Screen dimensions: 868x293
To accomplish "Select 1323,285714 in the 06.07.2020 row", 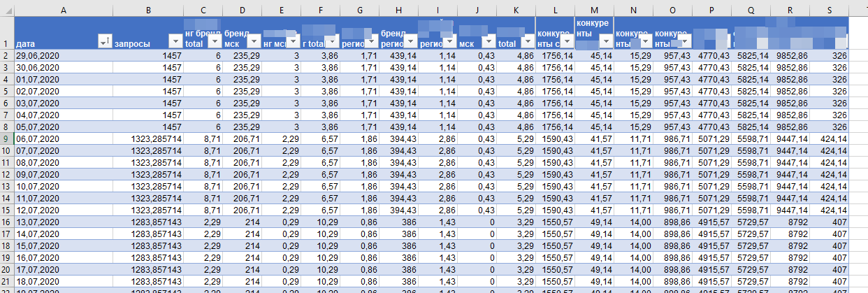I will click(148, 138).
